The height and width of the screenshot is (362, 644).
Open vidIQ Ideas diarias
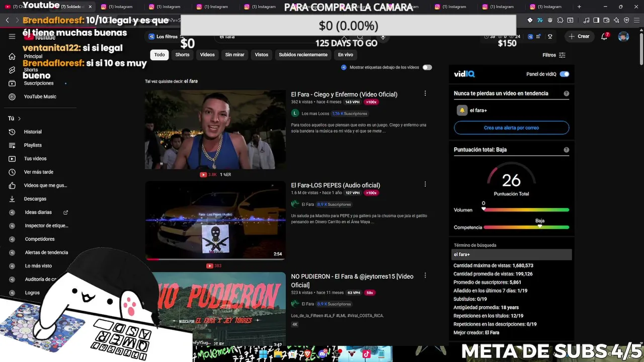pyautogui.click(x=38, y=212)
